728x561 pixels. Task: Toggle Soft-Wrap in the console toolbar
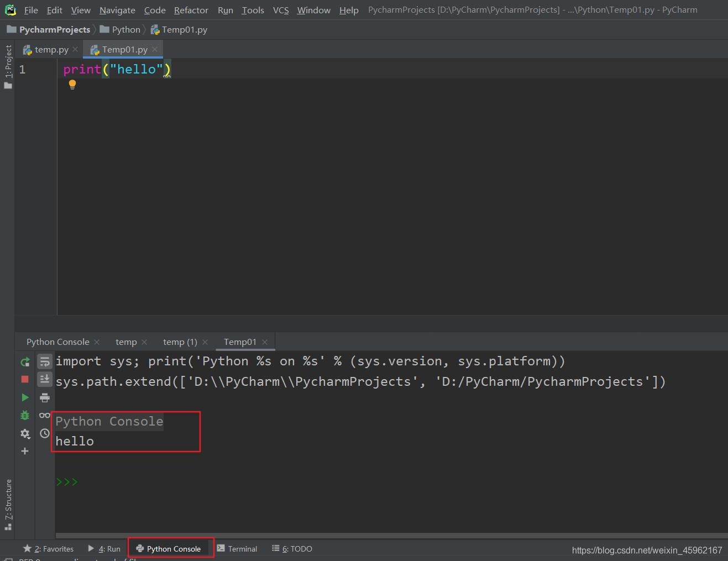click(45, 362)
